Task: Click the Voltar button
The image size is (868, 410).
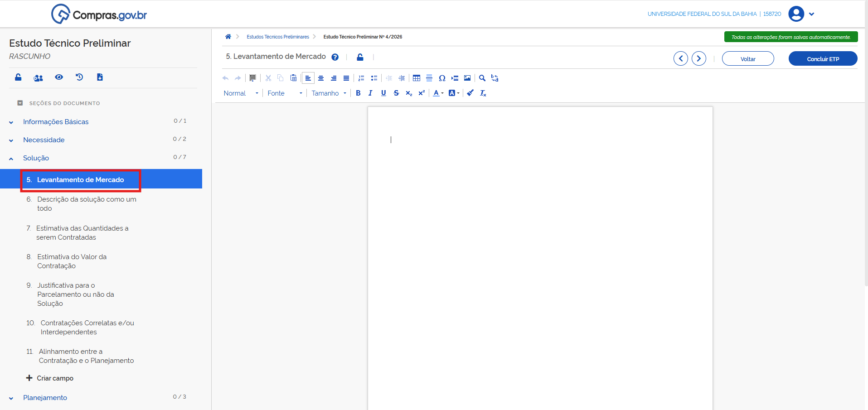Action: [747, 59]
